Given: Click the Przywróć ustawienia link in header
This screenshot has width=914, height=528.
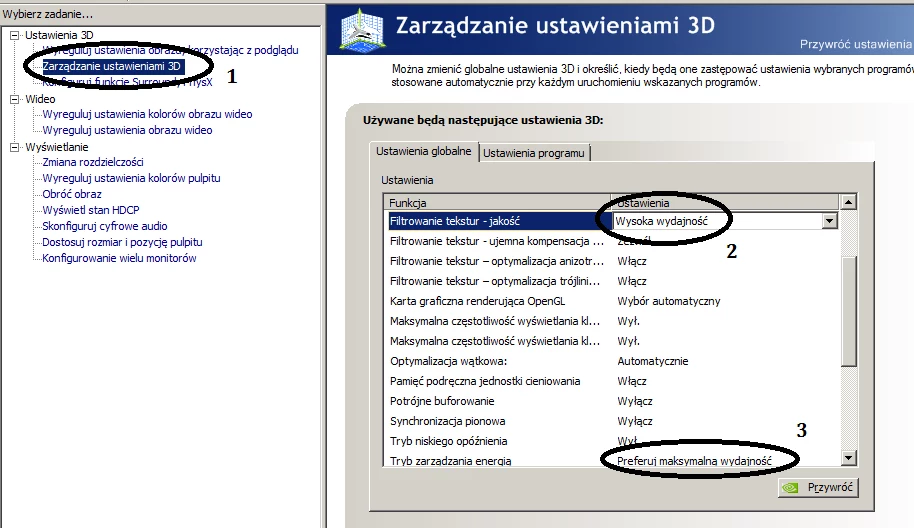Looking at the screenshot, I should (856, 44).
